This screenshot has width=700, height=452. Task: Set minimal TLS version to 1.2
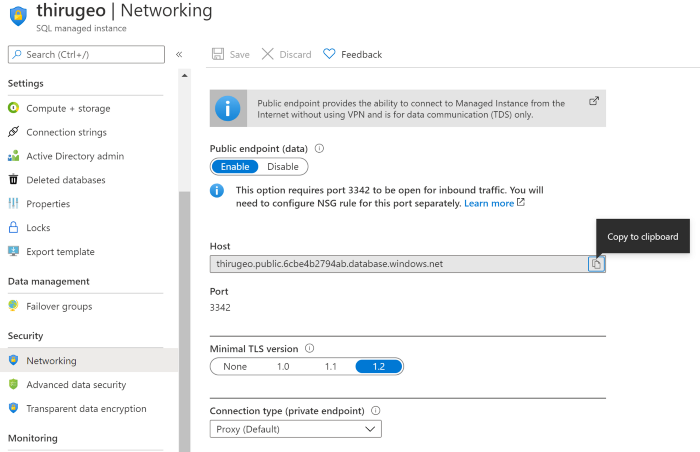(x=379, y=367)
